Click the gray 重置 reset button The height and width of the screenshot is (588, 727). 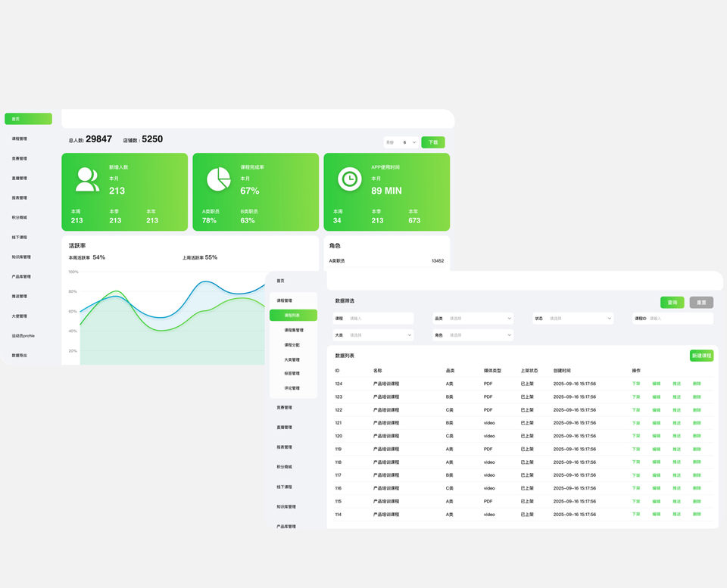[x=701, y=303]
